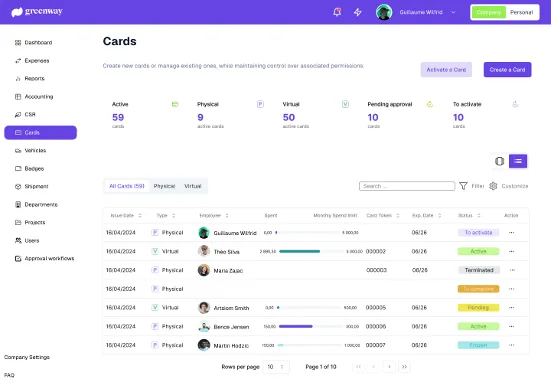Click Théo Silva's spend progress bar
551x392 pixels.
[x=311, y=251]
